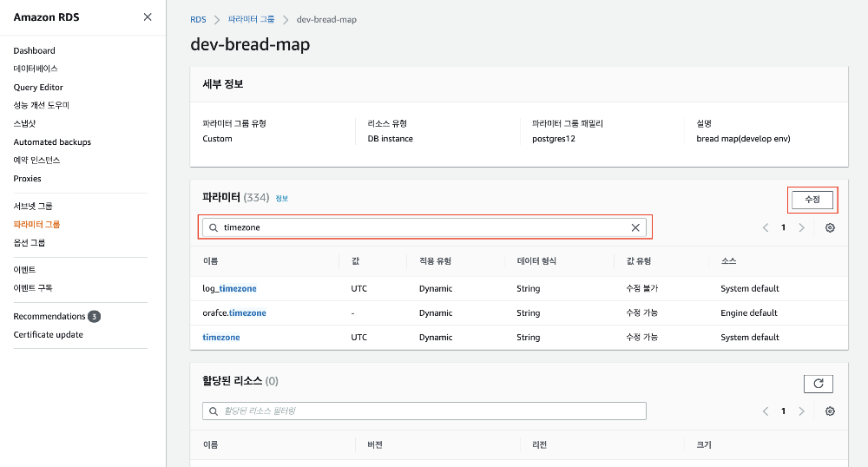Close the Amazon RDS sidebar panel

point(148,17)
